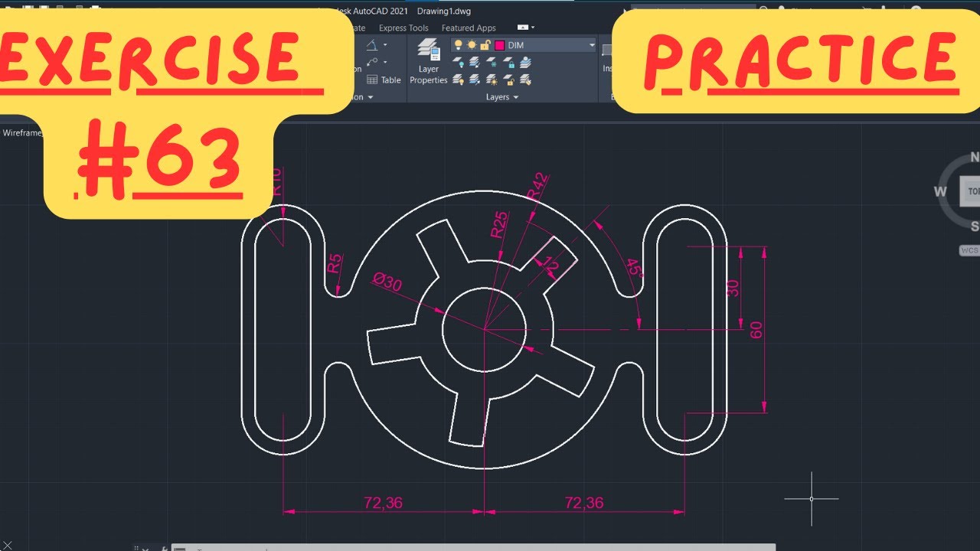Open the dimension type dropdown arrow
Screen dimensions: 980x551
385,45
